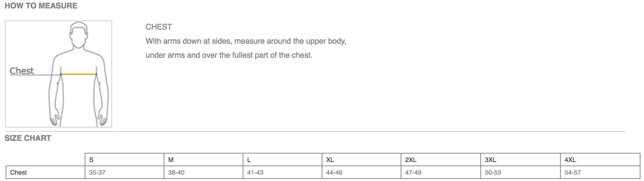Select the HOW TO MEASURE heading
The width and height of the screenshot is (644, 181).
point(41,6)
